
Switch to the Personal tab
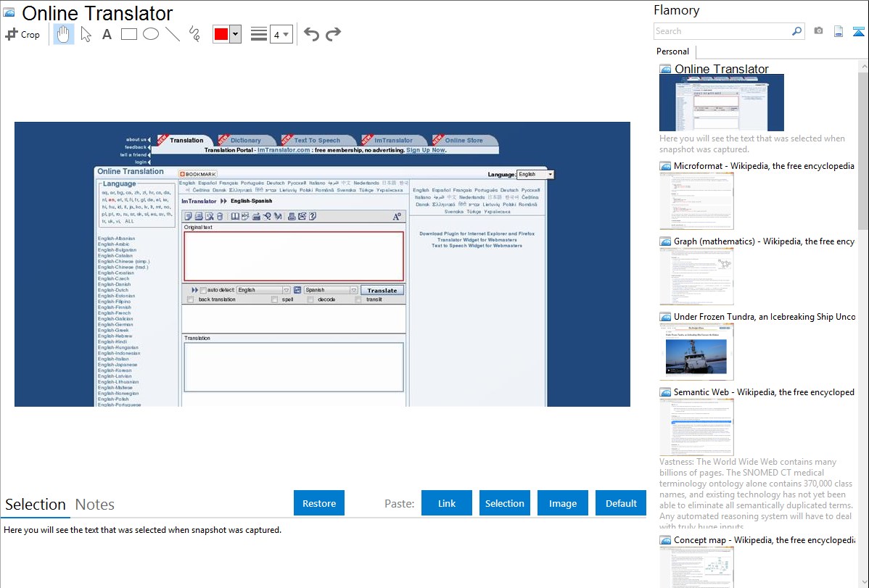coord(673,51)
